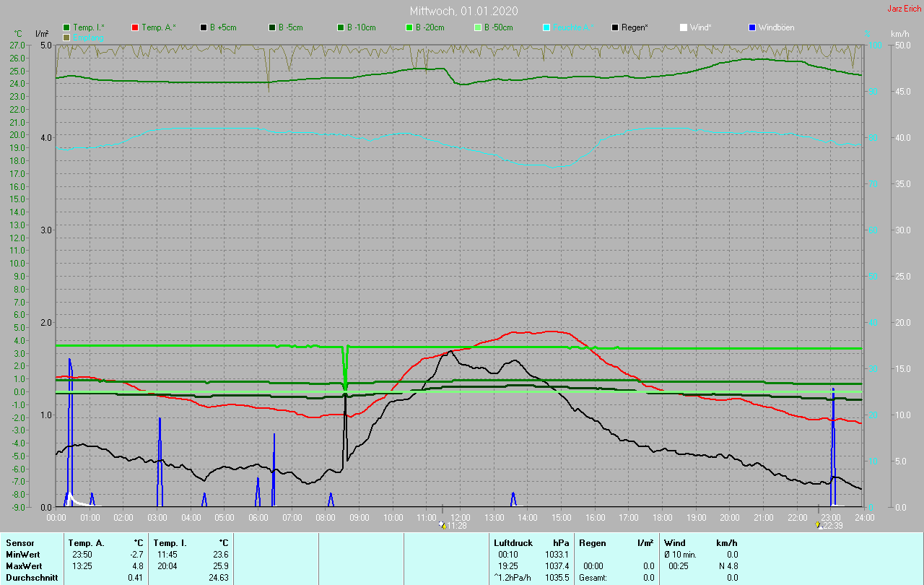Click the Gesamt: label in the Regen column
924x585 pixels.
(x=593, y=577)
